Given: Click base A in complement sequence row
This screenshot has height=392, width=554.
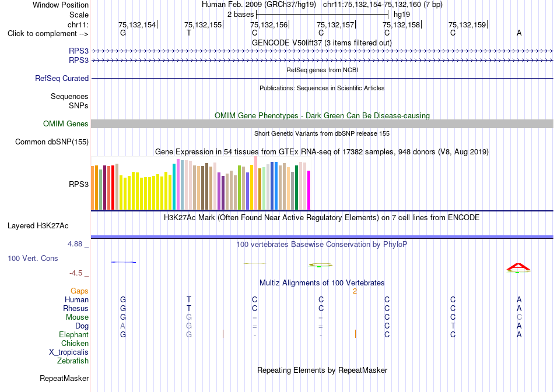Looking at the screenshot, I should (519, 33).
